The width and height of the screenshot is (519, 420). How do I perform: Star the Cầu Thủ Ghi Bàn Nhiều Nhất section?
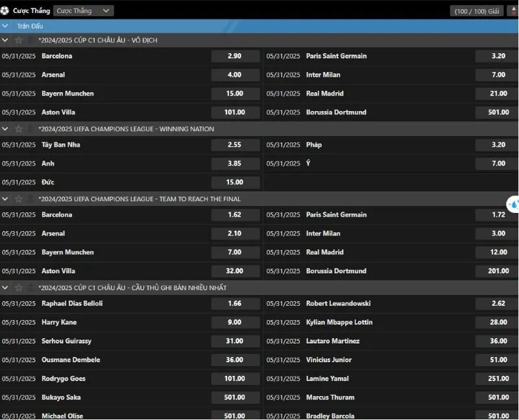pyautogui.click(x=19, y=288)
